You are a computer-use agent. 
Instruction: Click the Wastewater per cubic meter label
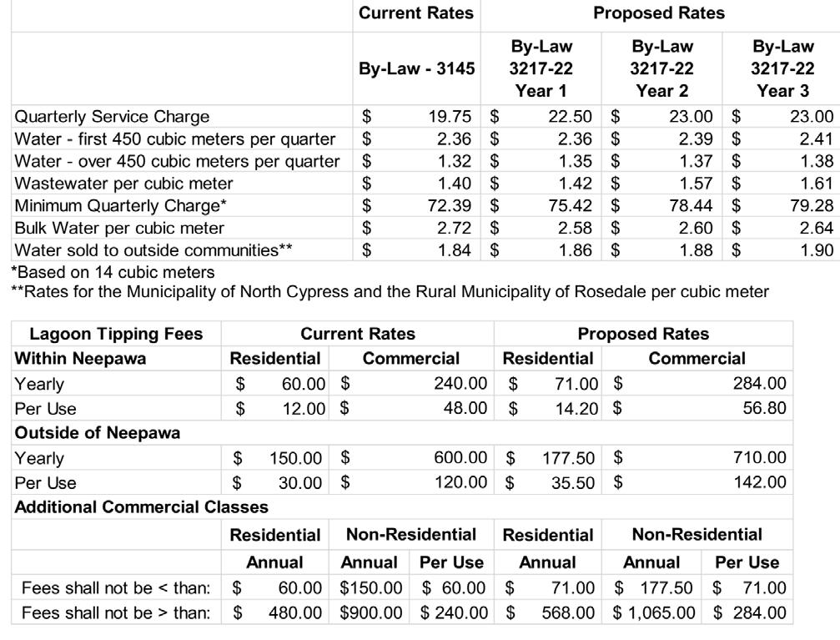tap(123, 184)
